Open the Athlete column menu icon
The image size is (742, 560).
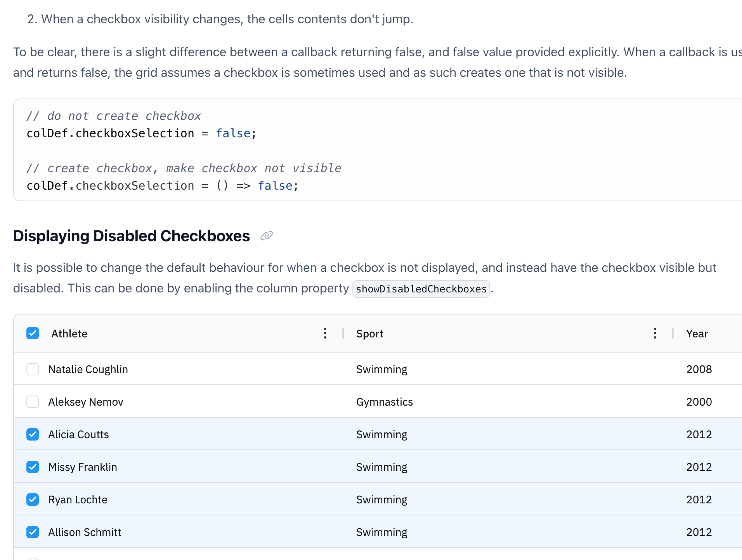click(325, 333)
